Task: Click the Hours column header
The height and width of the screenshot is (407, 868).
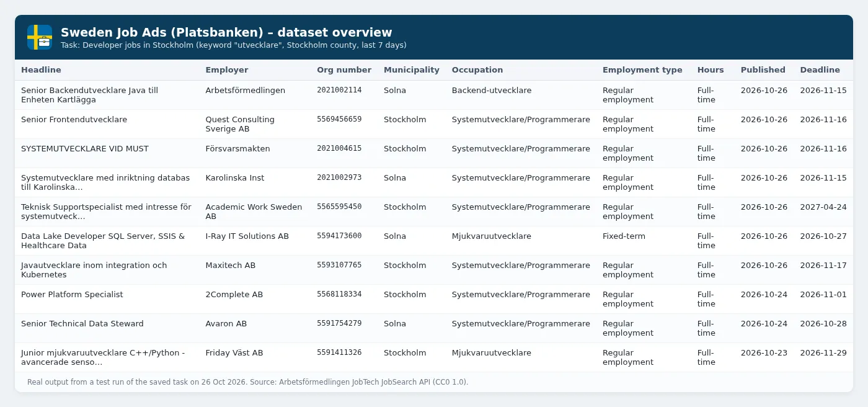Action: (711, 70)
